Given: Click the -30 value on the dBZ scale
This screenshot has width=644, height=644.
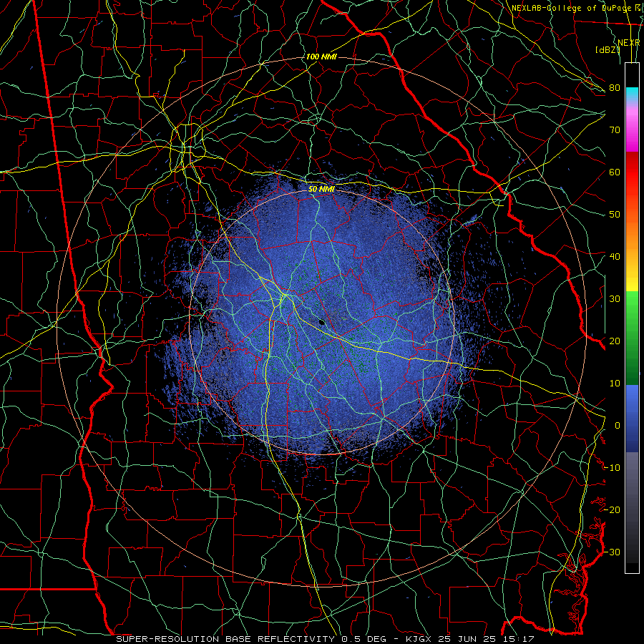Looking at the screenshot, I should click(x=612, y=552).
